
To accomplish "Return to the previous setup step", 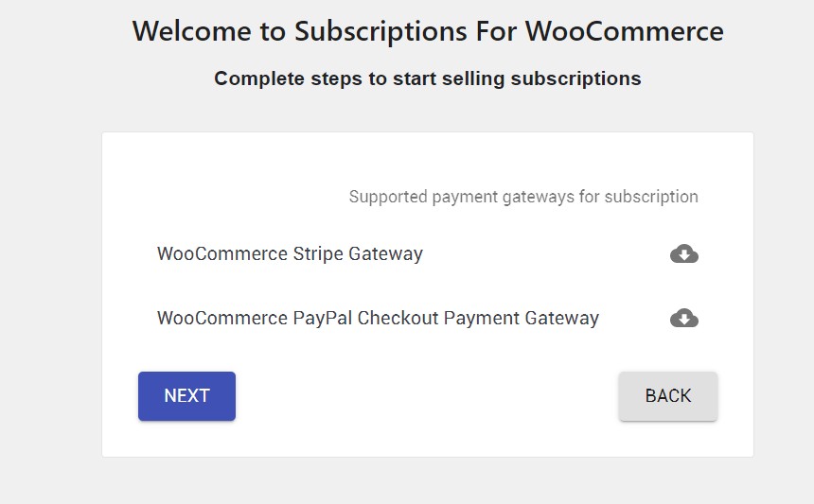I will tap(668, 396).
